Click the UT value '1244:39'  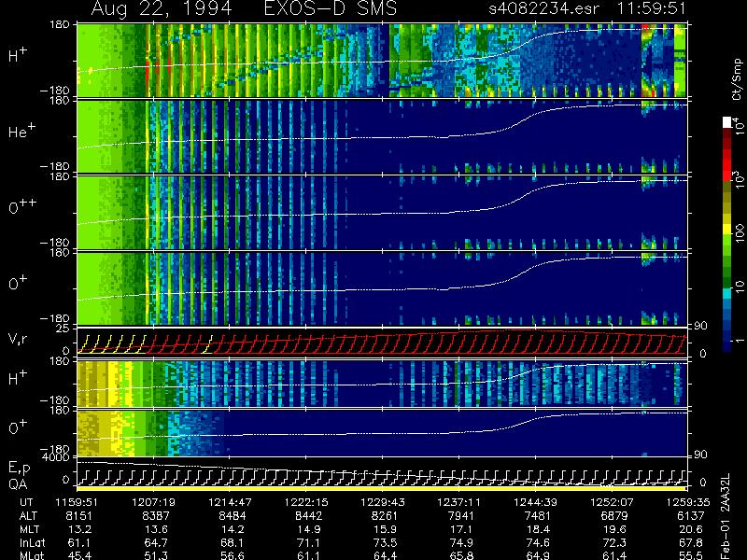tap(535, 502)
